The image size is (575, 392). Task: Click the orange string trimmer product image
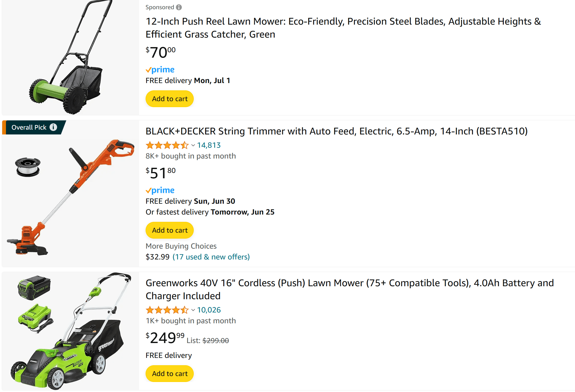tap(70, 197)
